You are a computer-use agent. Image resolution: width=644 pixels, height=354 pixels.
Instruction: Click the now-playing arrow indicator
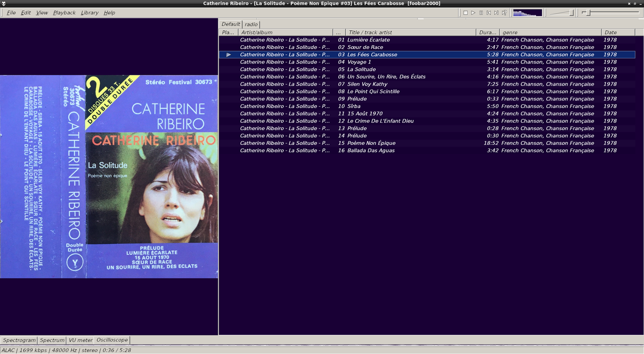pyautogui.click(x=228, y=54)
